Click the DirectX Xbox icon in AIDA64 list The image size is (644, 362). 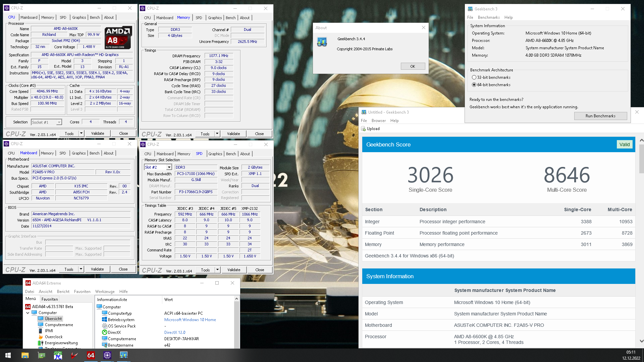point(104,333)
